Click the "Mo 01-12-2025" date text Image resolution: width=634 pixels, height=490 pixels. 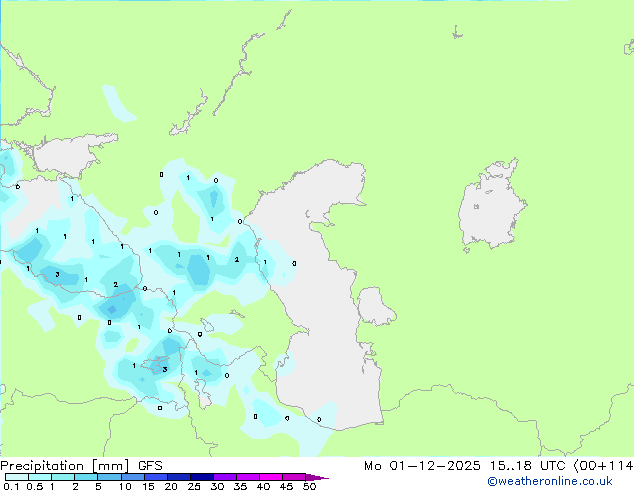click(x=422, y=466)
